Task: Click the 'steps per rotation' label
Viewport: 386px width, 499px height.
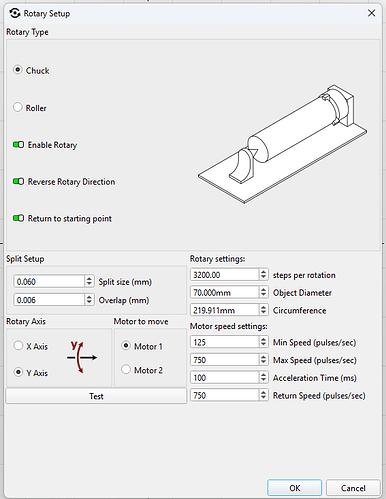Action: coord(304,275)
